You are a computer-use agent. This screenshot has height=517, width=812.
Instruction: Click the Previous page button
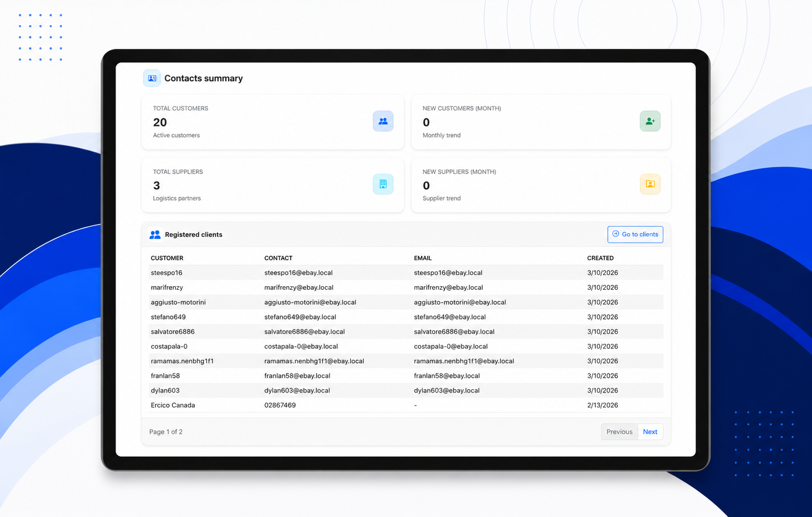click(619, 432)
